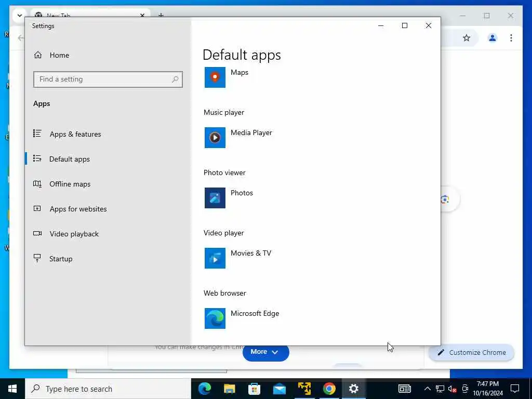Image resolution: width=532 pixels, height=399 pixels.
Task: Click Settings gear on taskbar
Action: tap(353, 389)
